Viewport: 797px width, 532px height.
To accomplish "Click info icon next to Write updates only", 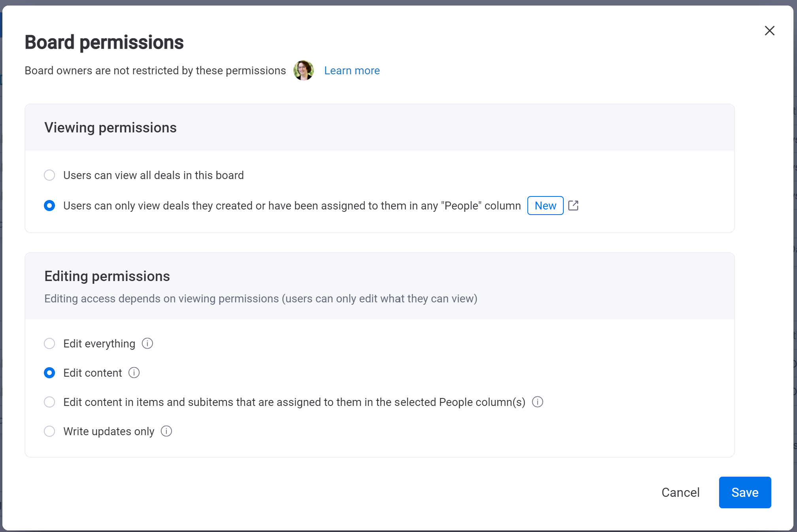I will pos(166,431).
